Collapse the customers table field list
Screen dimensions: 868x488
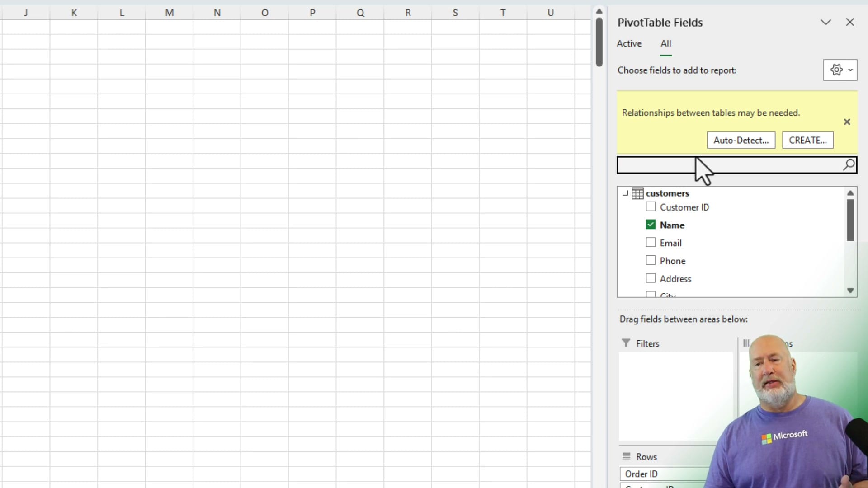626,193
